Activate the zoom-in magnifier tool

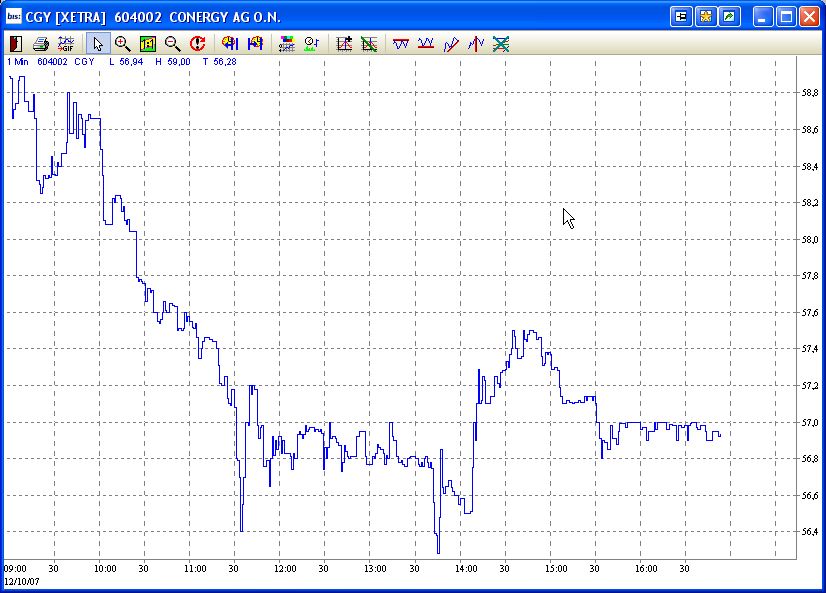point(121,43)
